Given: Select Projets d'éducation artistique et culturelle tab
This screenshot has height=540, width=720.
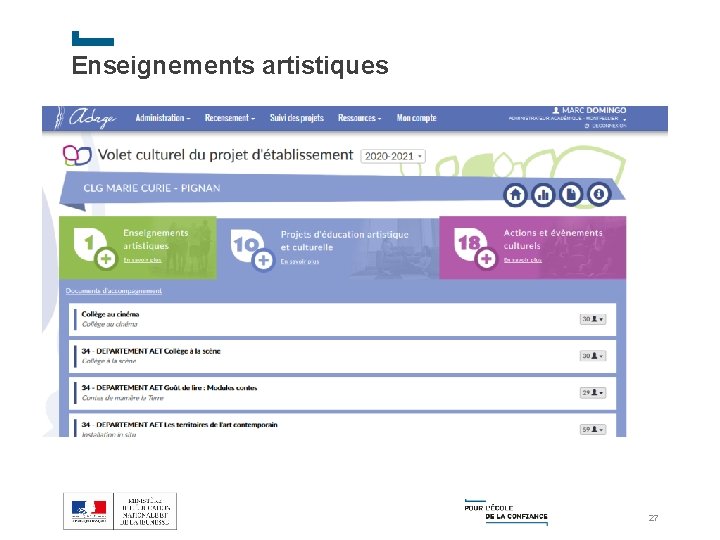Looking at the screenshot, I should tap(328, 248).
